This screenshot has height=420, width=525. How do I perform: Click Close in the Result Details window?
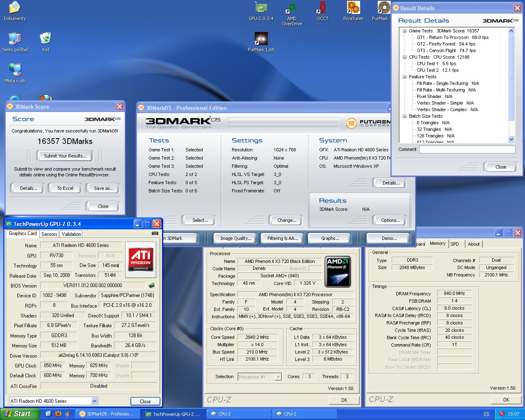point(501,167)
